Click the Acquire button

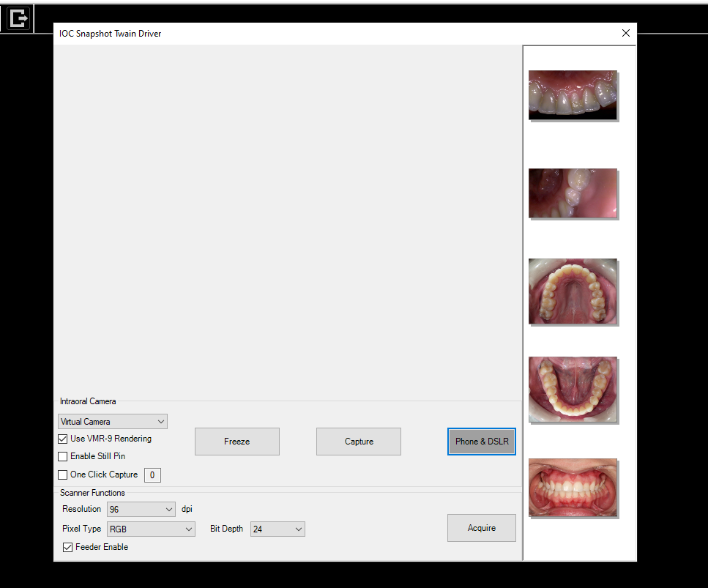point(481,528)
